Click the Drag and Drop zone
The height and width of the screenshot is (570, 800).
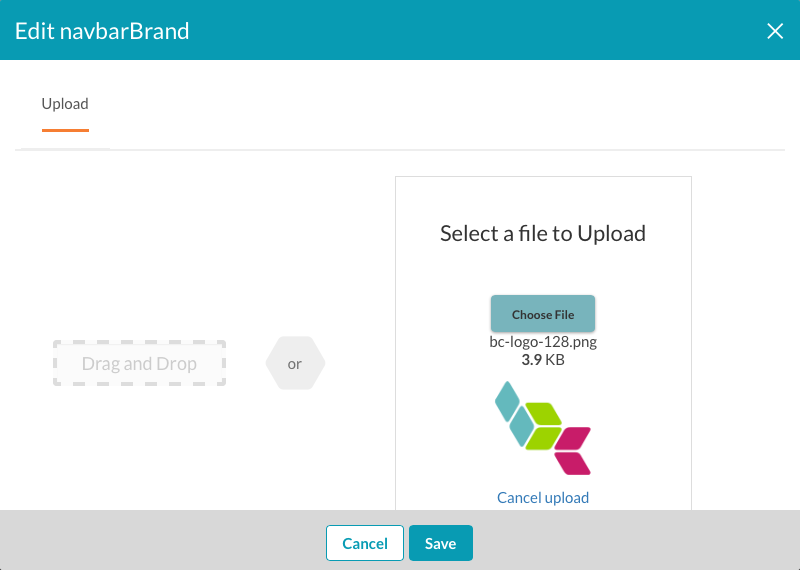[139, 363]
